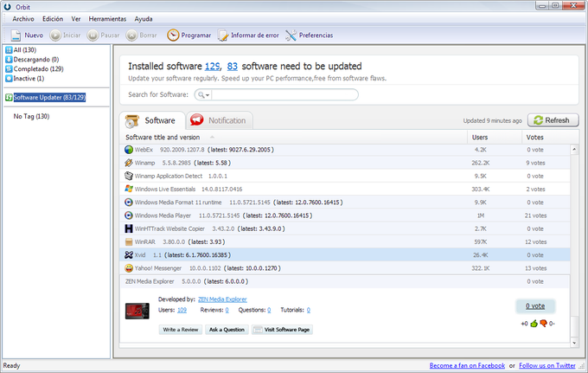Vote thumbs down for ZEN Media Explorer
The image size is (588, 373).
coord(543,324)
